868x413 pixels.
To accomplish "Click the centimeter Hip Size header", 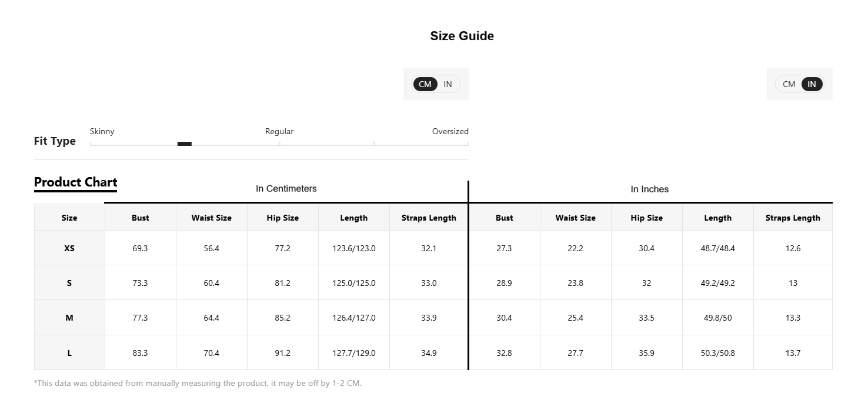I will tap(283, 218).
